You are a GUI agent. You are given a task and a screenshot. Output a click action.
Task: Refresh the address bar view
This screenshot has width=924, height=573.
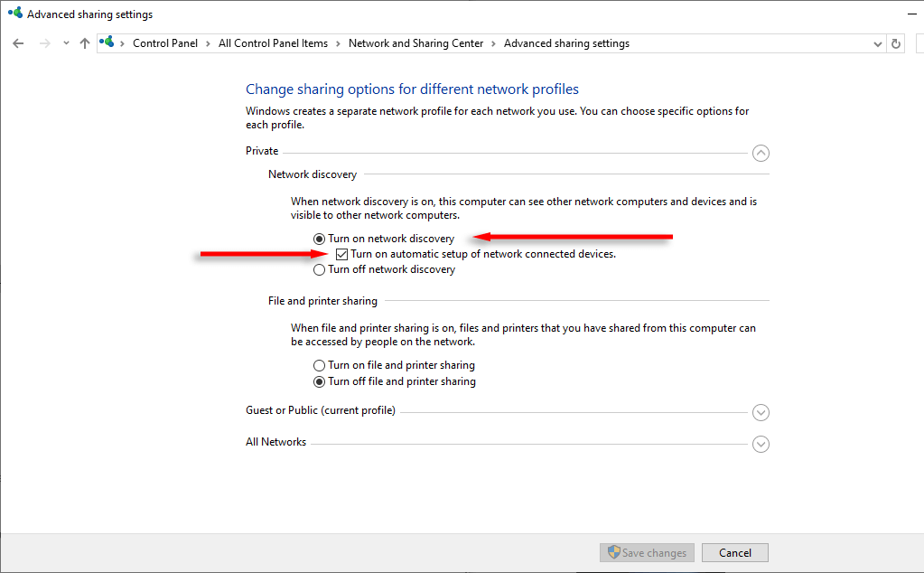[896, 43]
